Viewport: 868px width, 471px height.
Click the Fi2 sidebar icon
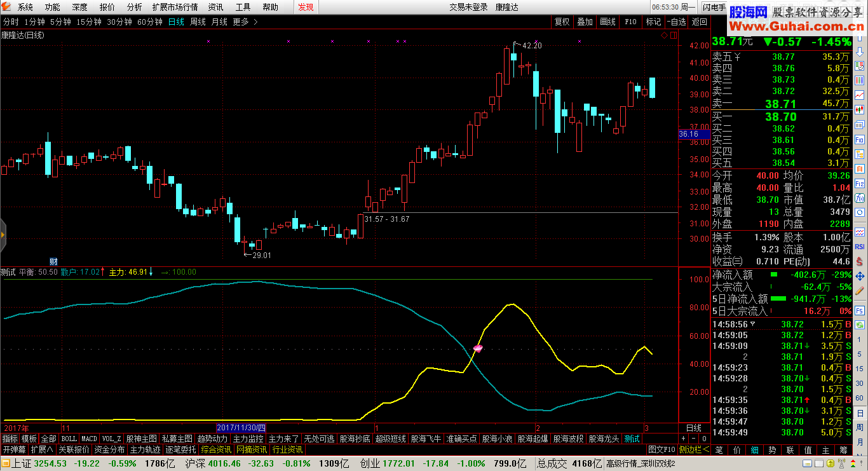point(860,183)
